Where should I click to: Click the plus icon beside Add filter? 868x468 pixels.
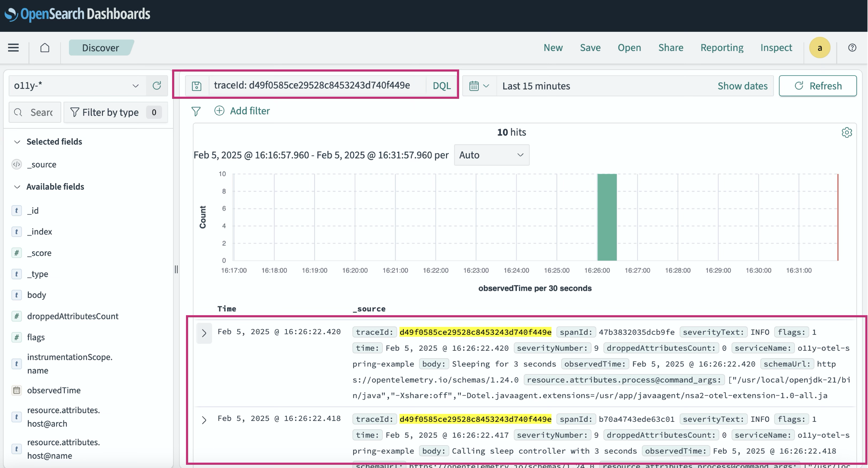click(219, 110)
